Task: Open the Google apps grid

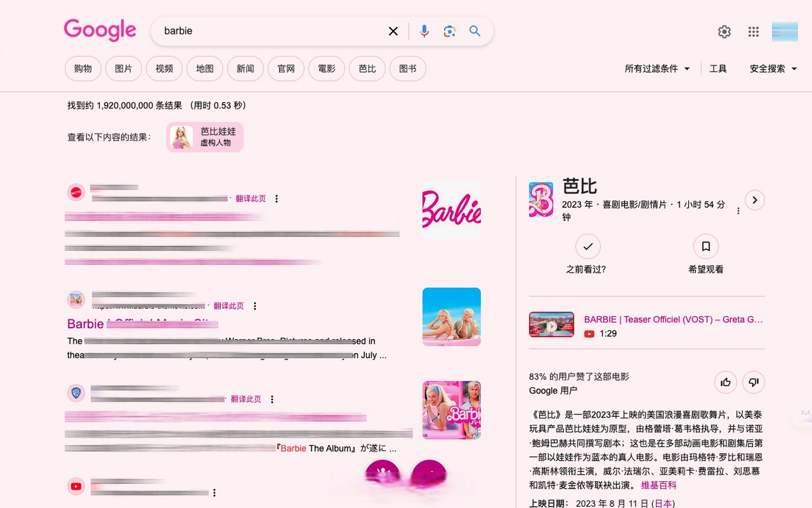Action: pyautogui.click(x=753, y=32)
